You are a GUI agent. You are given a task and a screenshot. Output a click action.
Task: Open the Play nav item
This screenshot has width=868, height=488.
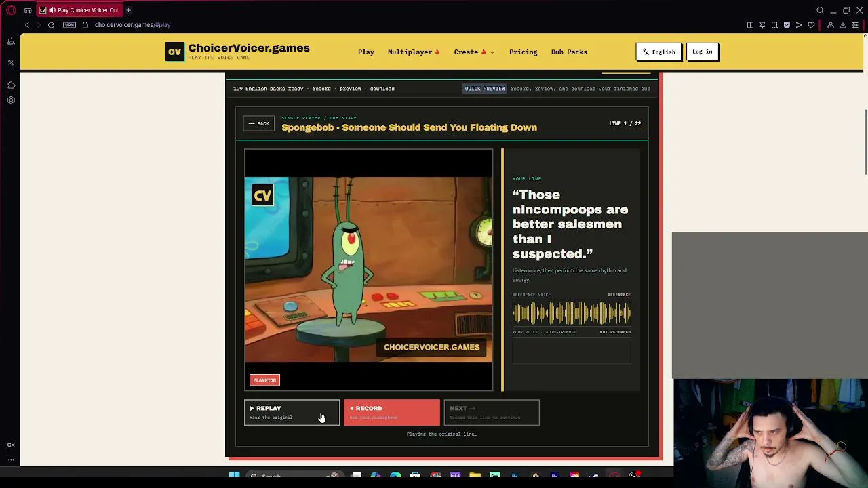pos(366,52)
